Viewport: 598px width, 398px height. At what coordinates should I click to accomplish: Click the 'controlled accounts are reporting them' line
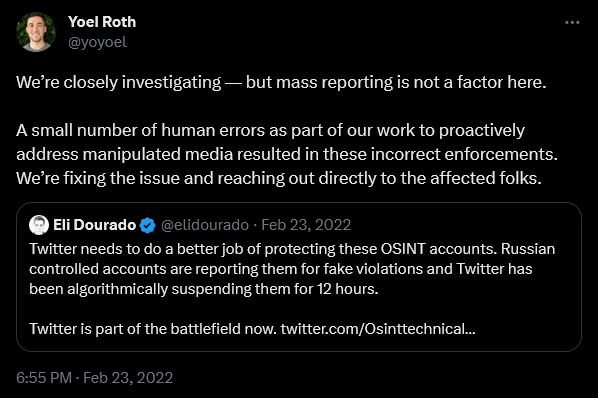[281, 269]
